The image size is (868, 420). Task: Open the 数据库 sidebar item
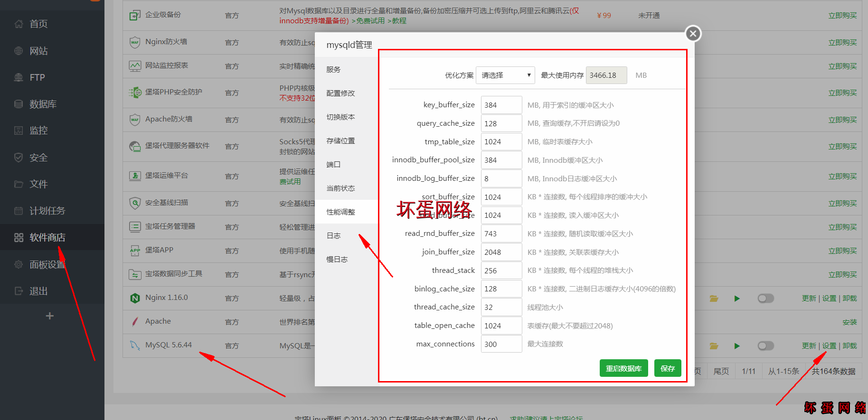(x=43, y=104)
